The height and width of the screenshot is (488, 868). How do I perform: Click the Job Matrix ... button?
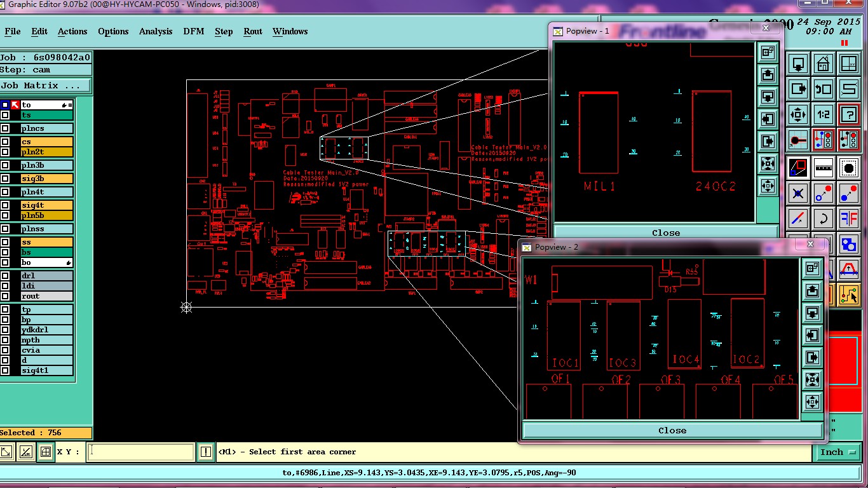45,85
